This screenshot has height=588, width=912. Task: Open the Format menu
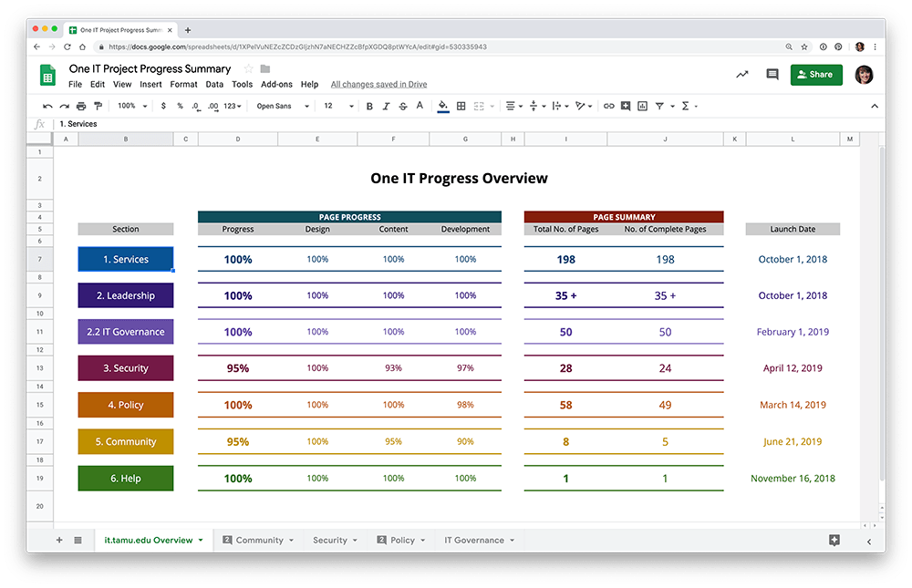pos(184,85)
